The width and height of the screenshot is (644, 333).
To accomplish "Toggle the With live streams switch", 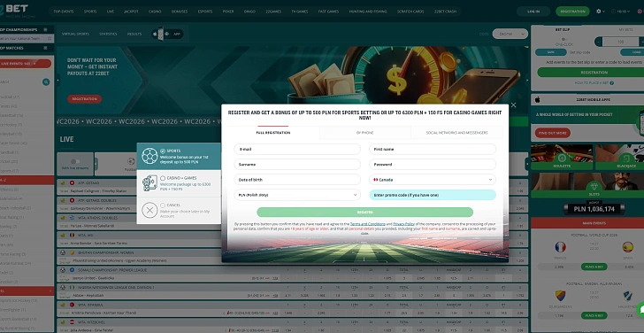I will 75,161.
